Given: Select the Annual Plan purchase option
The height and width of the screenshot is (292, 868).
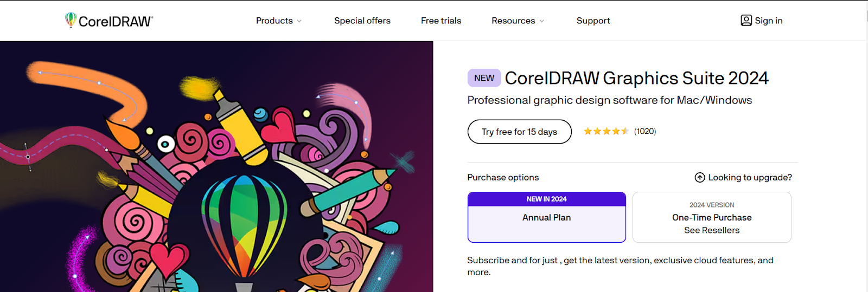Looking at the screenshot, I should 547,217.
